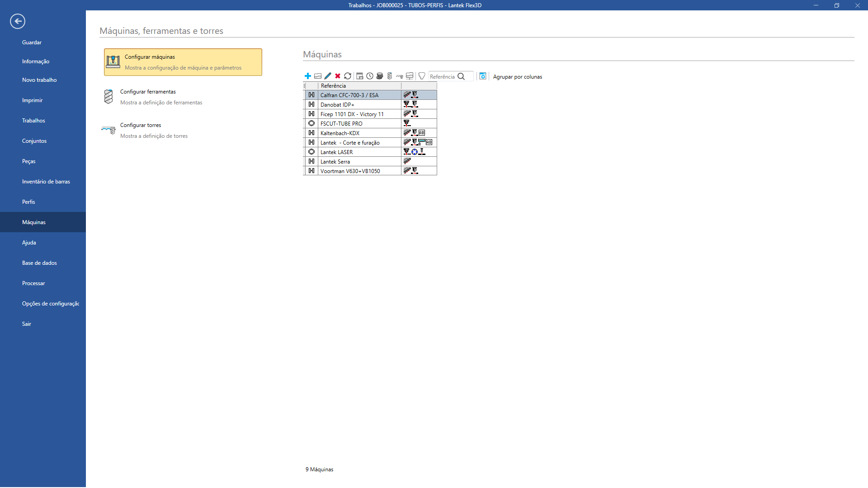This screenshot has width=868, height=488.
Task: Click the red X delete machine icon
Action: pos(338,76)
